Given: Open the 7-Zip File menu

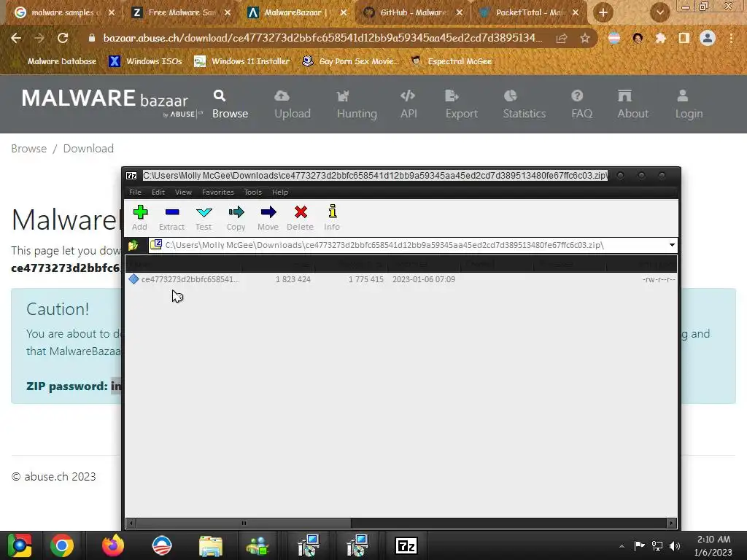Looking at the screenshot, I should tap(135, 192).
